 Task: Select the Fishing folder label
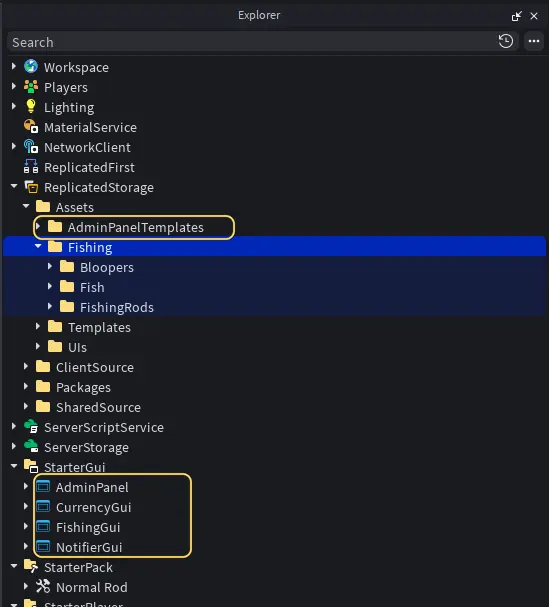click(x=90, y=247)
